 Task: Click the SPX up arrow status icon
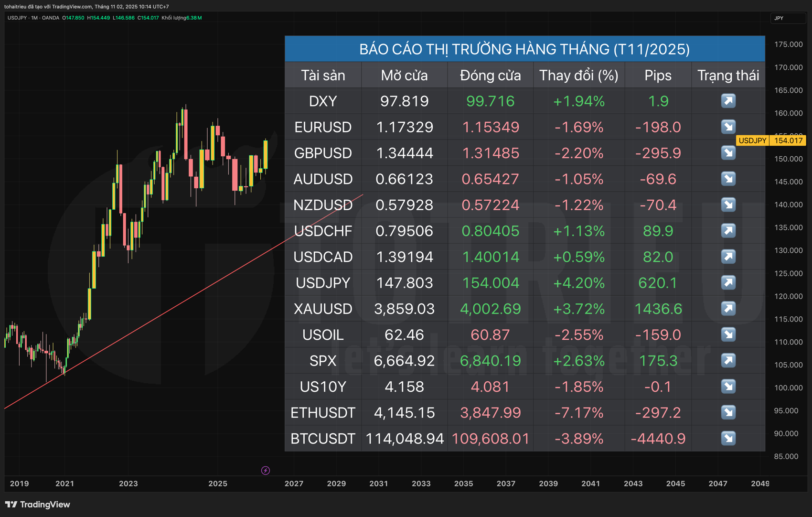728,360
